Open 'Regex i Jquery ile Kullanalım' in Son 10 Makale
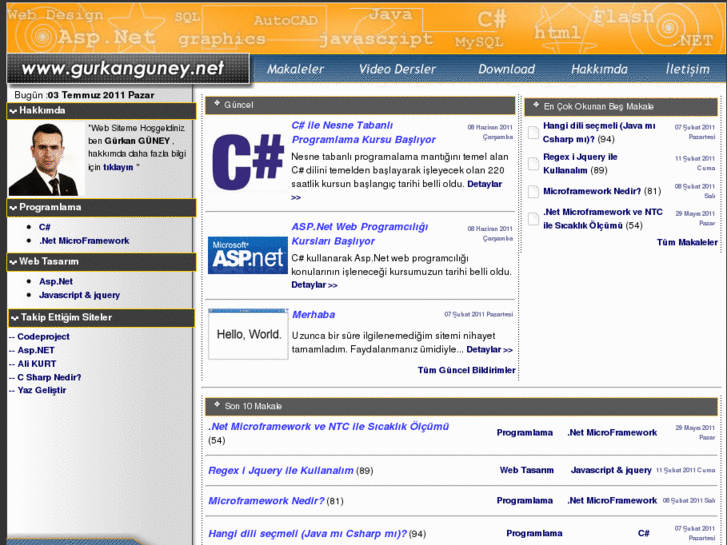727x545 pixels. point(281,470)
